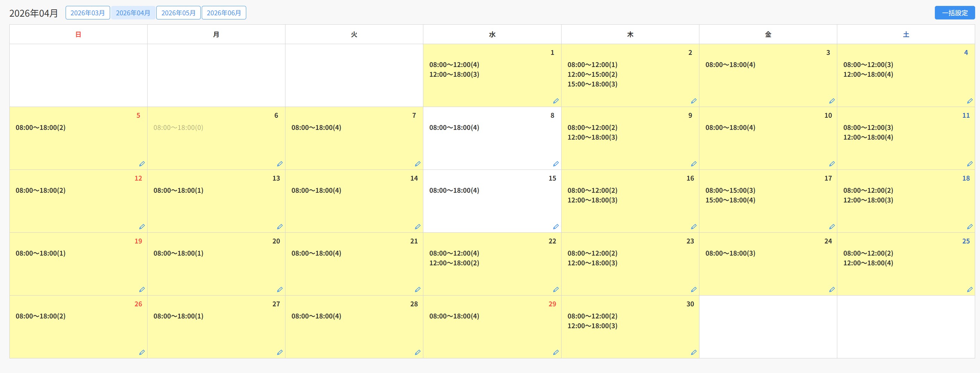Click the pencil icon in April 8 cell
The width and height of the screenshot is (980, 373).
click(555, 164)
